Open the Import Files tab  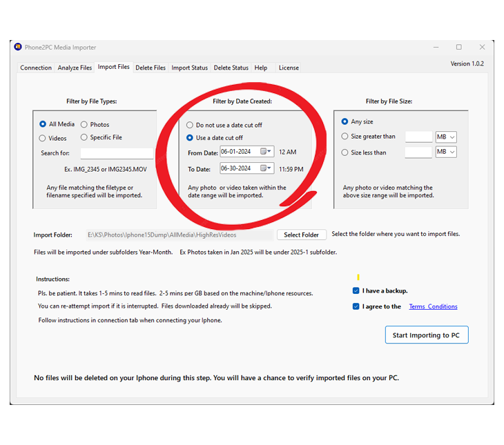pyautogui.click(x=113, y=67)
